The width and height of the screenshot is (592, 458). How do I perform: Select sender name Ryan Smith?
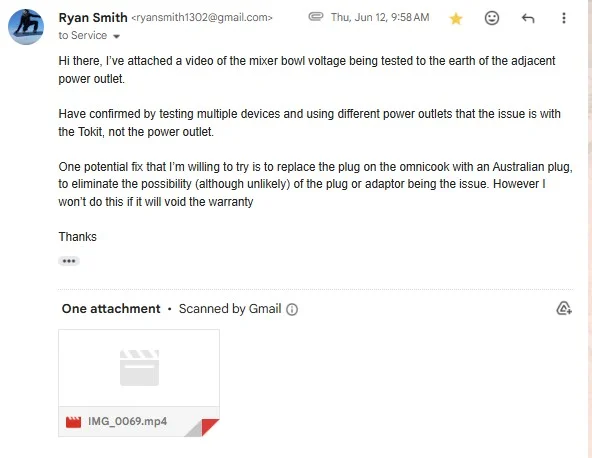(93, 17)
